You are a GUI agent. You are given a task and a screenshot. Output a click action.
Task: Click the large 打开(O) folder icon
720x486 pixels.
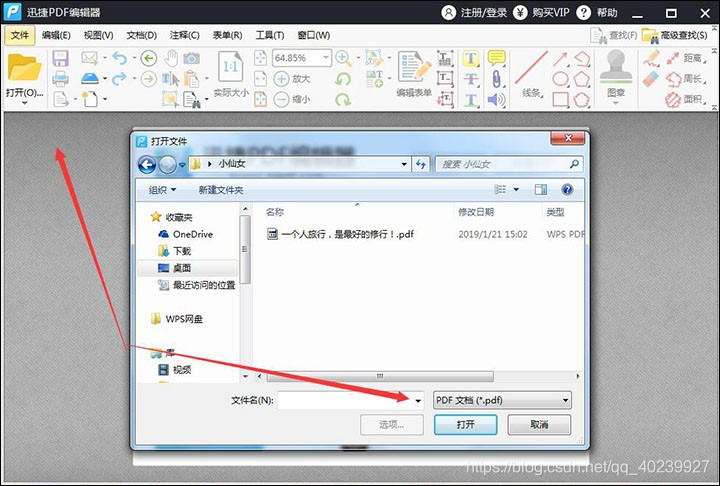24,68
